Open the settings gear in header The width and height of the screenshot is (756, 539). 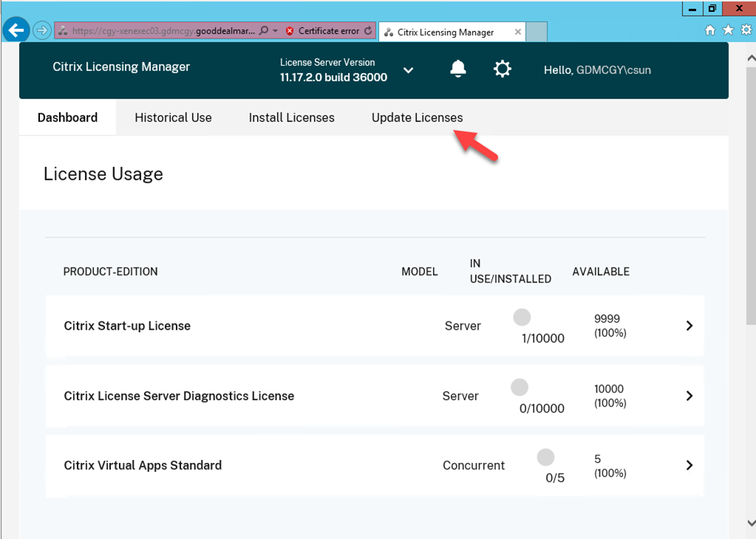coord(503,70)
